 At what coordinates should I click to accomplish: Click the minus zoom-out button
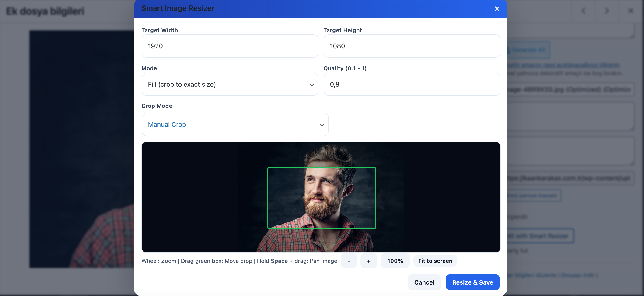(x=349, y=261)
